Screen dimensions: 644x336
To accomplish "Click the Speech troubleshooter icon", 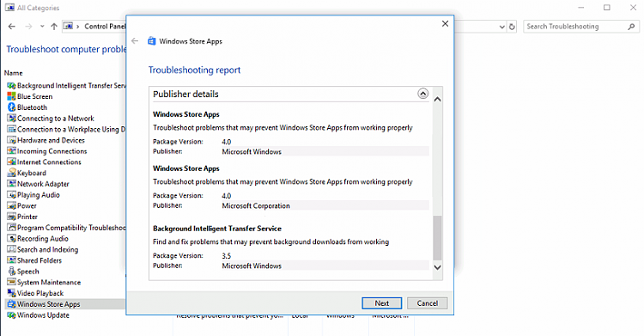I will click(x=11, y=272).
